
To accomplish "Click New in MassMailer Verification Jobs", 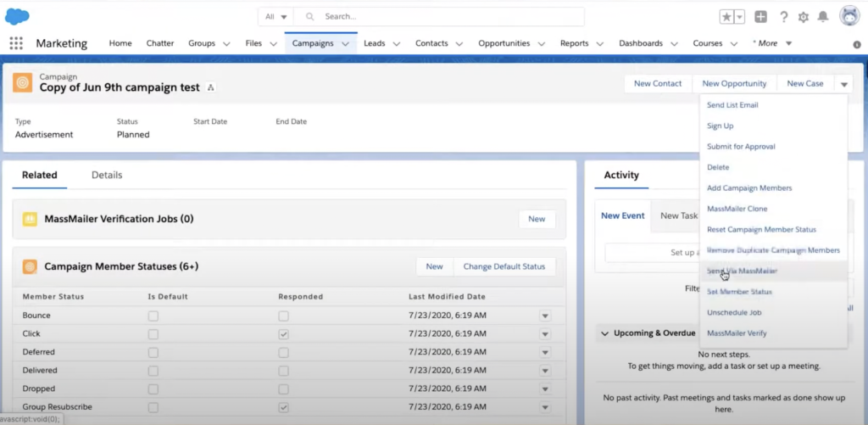I will (537, 219).
